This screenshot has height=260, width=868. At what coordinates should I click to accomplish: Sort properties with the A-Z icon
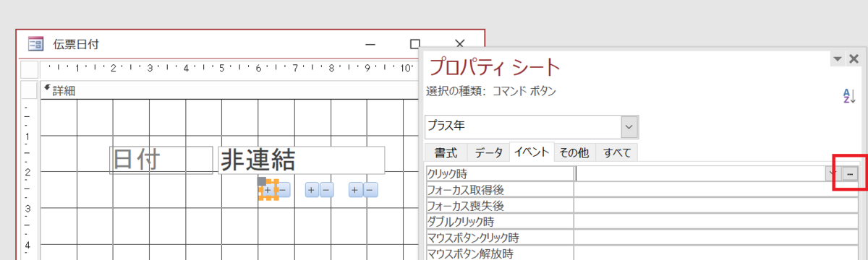[848, 95]
